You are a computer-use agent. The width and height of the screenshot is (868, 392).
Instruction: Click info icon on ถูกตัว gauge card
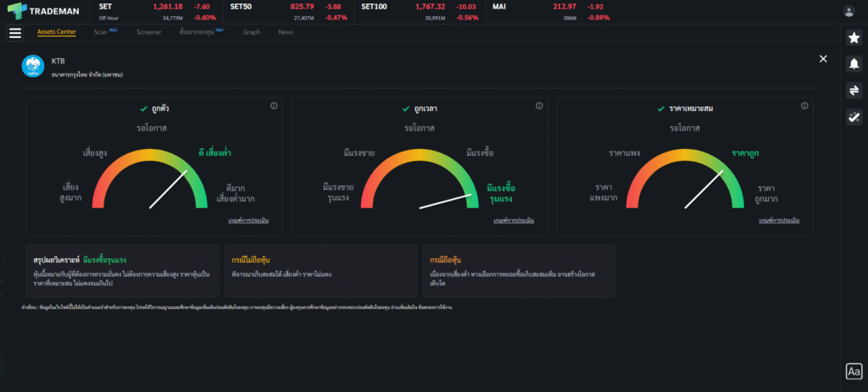click(274, 106)
